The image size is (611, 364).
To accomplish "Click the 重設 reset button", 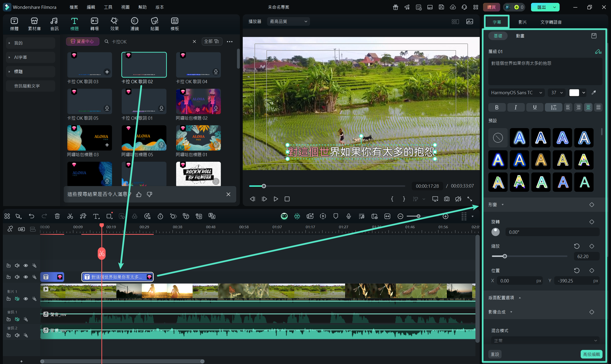I will [495, 354].
